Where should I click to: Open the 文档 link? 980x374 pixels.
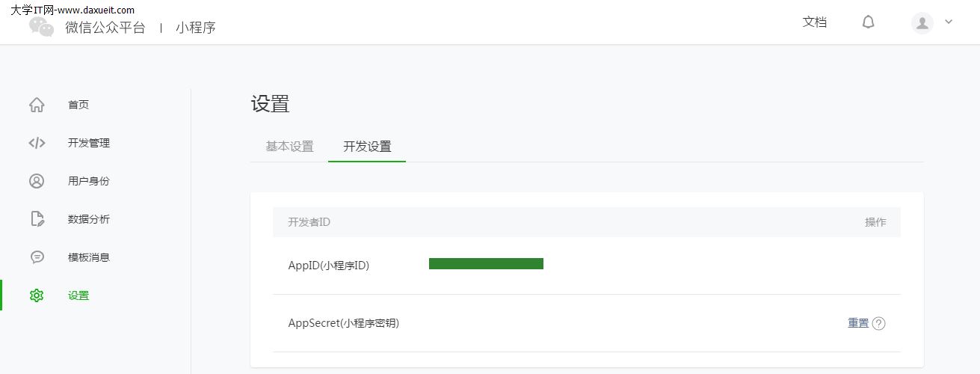point(815,22)
